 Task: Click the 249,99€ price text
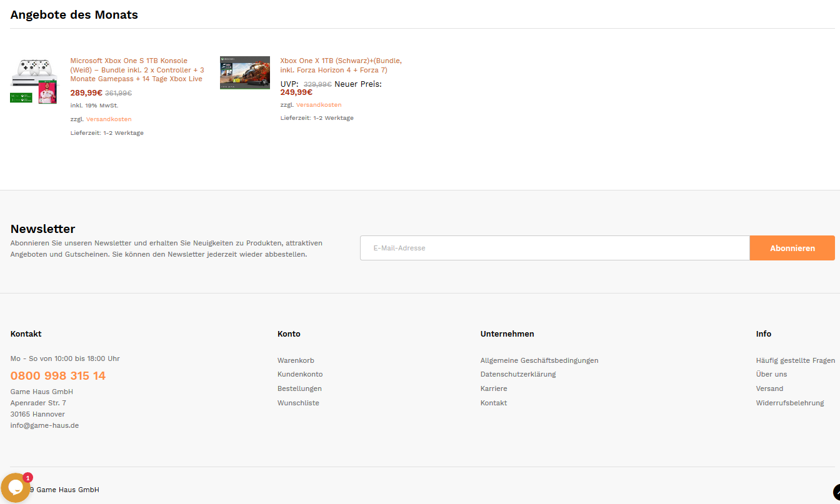(296, 92)
